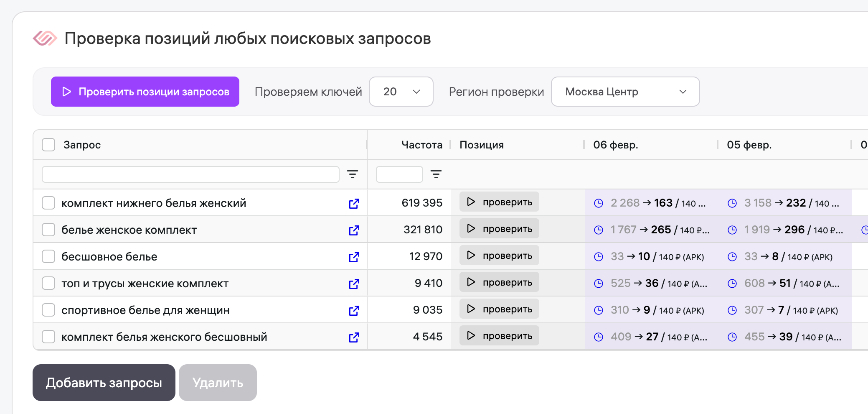Open external link for 'белье женское комплект'

pos(354,230)
